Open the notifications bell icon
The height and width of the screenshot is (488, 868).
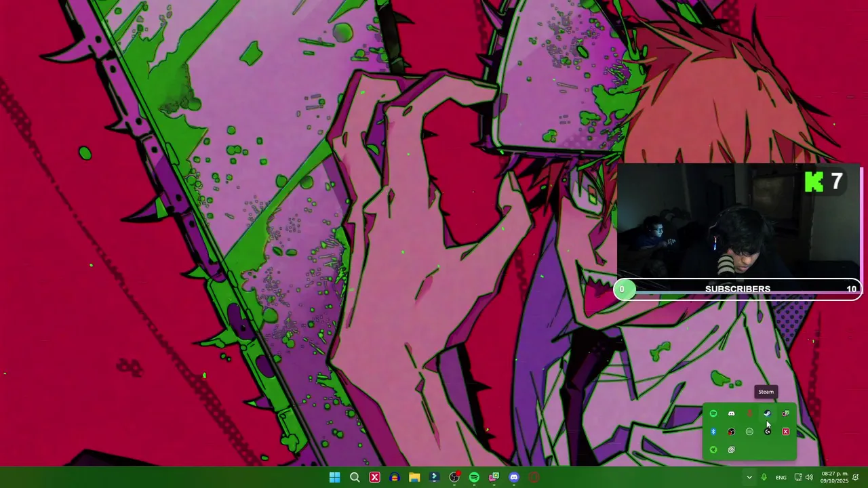click(x=856, y=478)
